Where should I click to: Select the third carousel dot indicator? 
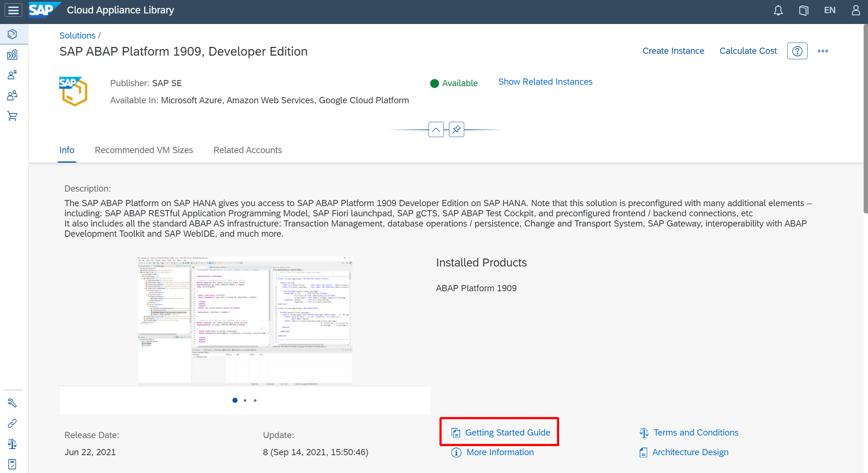click(255, 400)
